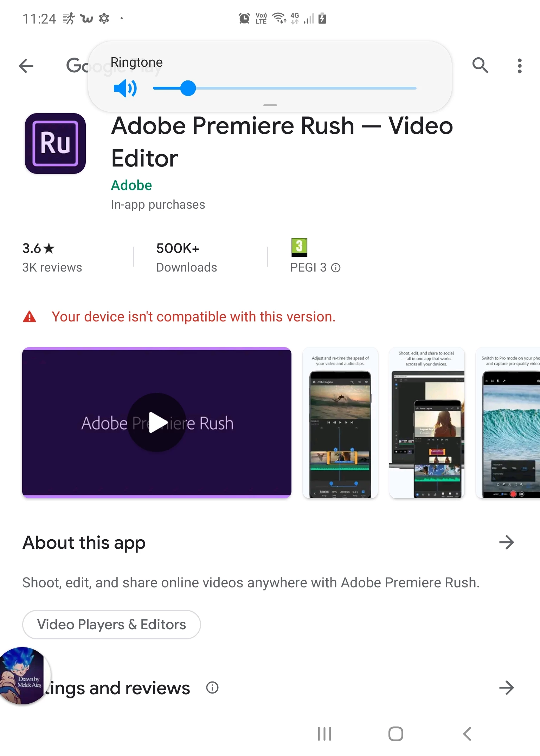Tap the back arrow in Google Play header
The width and height of the screenshot is (540, 756).
pyautogui.click(x=26, y=66)
